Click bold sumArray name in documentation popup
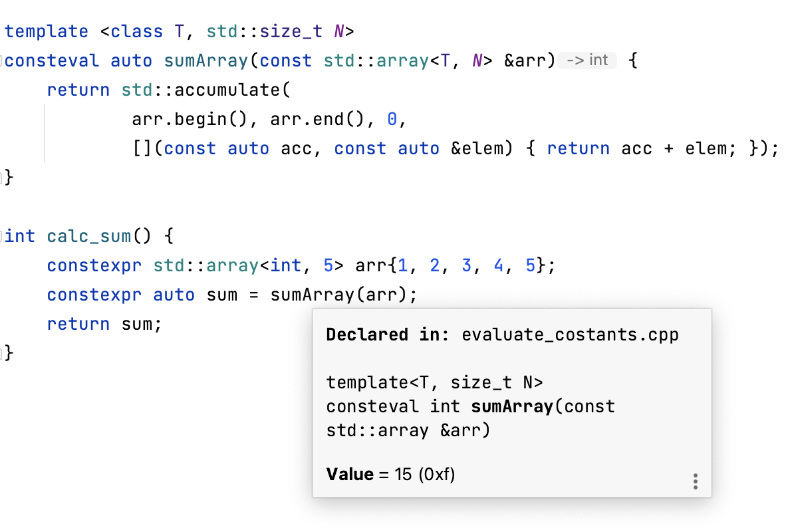 [x=512, y=406]
